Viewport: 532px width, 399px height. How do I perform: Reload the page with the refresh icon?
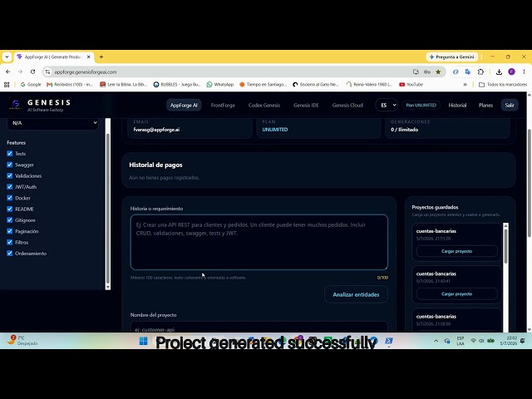point(32,72)
